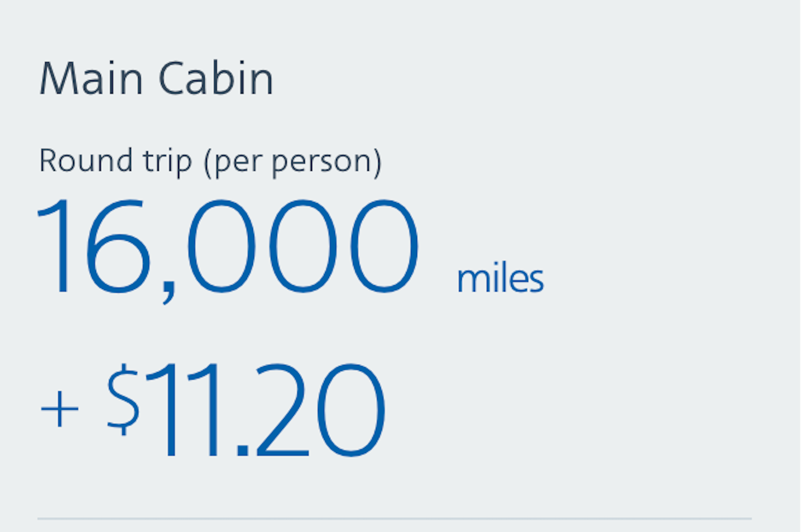Click the comma in 16,000
The image size is (805, 532).
coord(169,293)
